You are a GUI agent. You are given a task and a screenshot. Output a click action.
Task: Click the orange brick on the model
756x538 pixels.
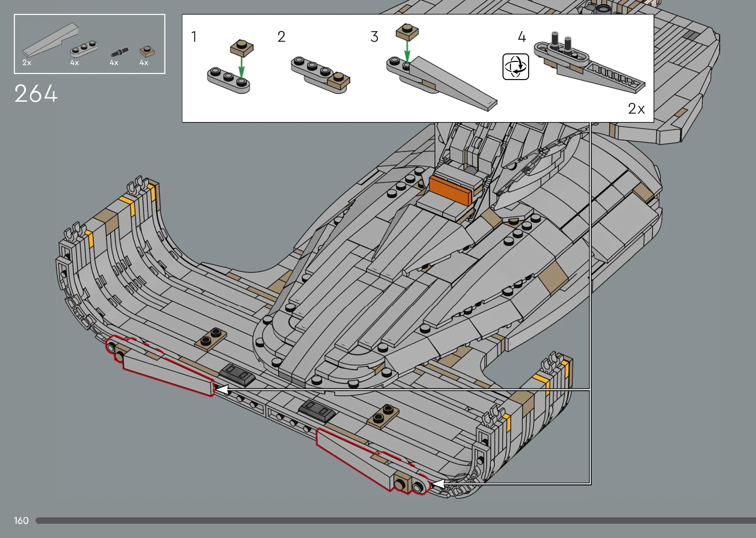pos(450,190)
